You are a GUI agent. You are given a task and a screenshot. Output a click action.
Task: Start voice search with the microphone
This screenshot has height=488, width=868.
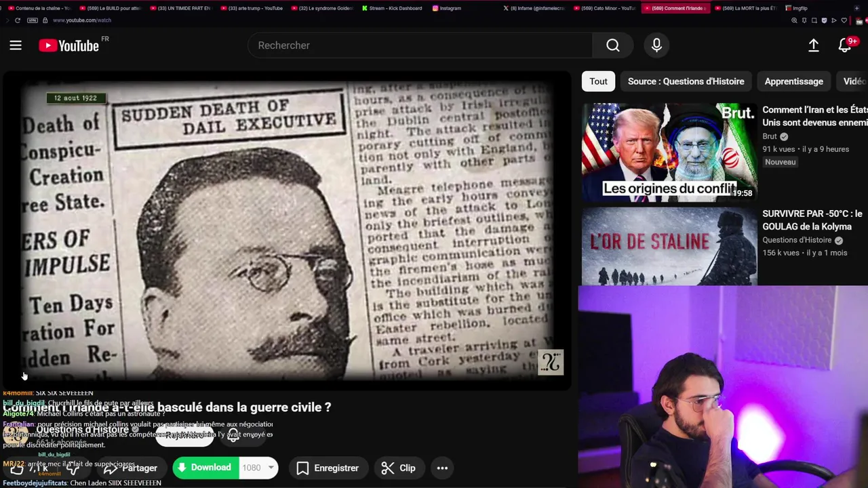tap(656, 45)
